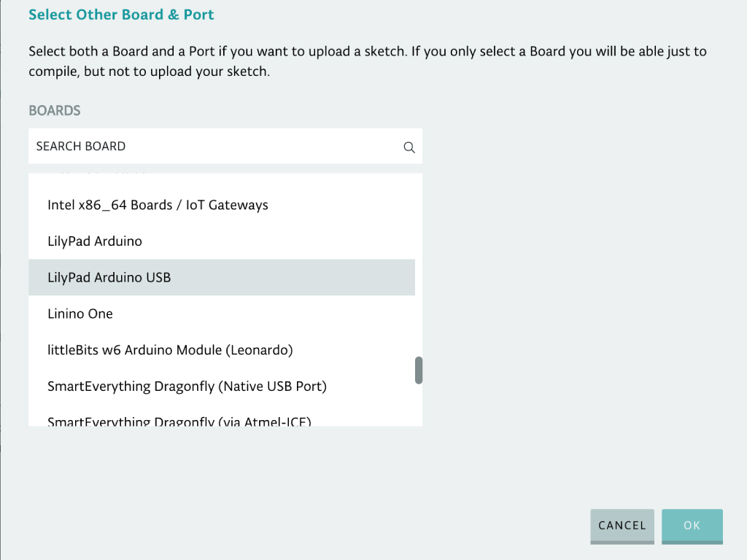Select the highlighted LilyPad Arduino USB board
Screen dimensions: 747x560
point(222,277)
